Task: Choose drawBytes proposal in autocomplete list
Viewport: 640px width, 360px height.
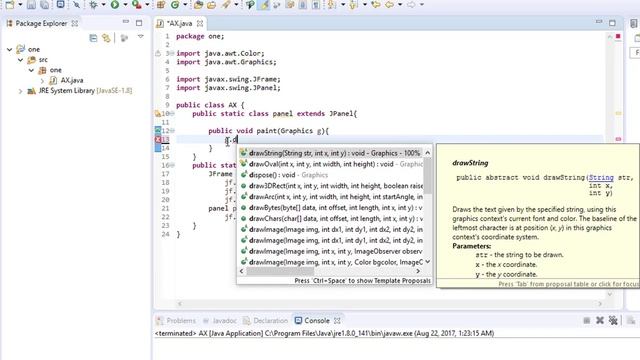Action: (x=331, y=208)
